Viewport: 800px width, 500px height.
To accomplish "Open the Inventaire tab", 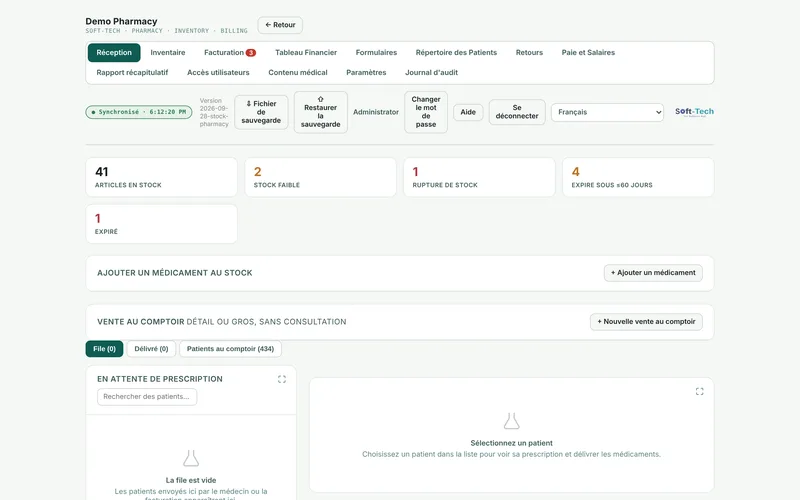I will (x=168, y=53).
